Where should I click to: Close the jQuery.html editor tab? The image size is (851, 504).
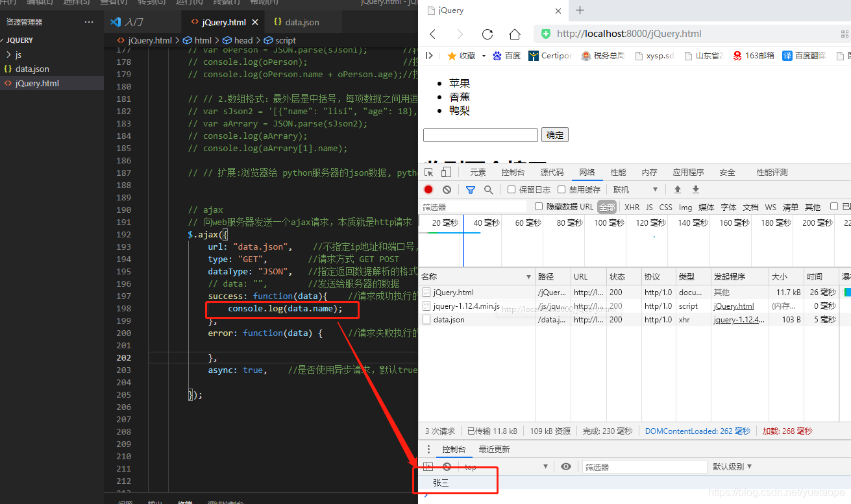255,22
